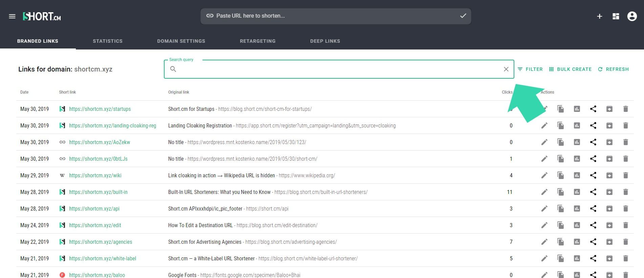
Task: Delete the built-in short link
Action: point(626,192)
